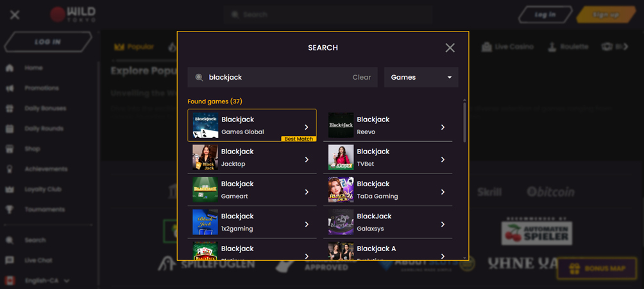This screenshot has width=644, height=289.
Task: Open Daily Rounds in sidebar
Action: pyautogui.click(x=44, y=128)
